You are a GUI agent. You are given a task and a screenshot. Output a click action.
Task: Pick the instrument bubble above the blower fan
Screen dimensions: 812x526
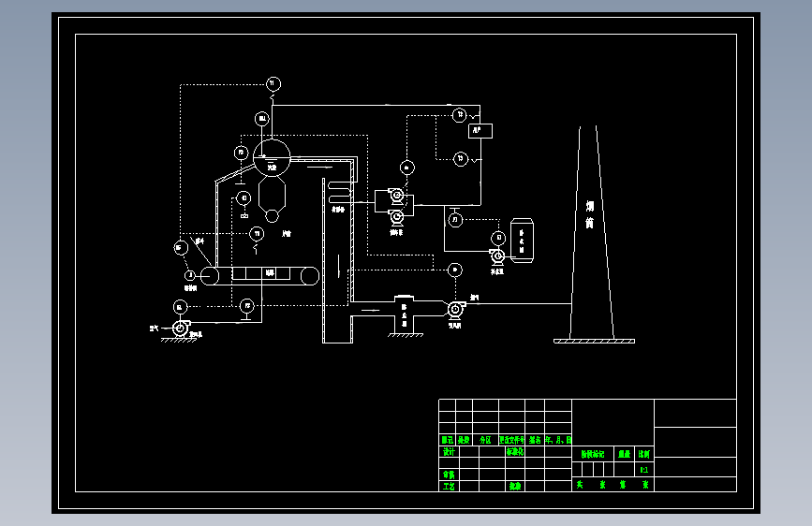pos(180,307)
